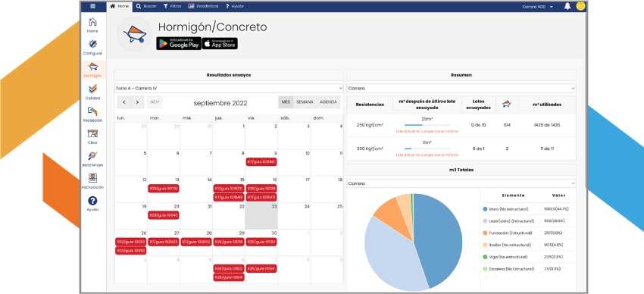Open the Cbox sidebar icon
The image size is (644, 294).
click(x=93, y=133)
